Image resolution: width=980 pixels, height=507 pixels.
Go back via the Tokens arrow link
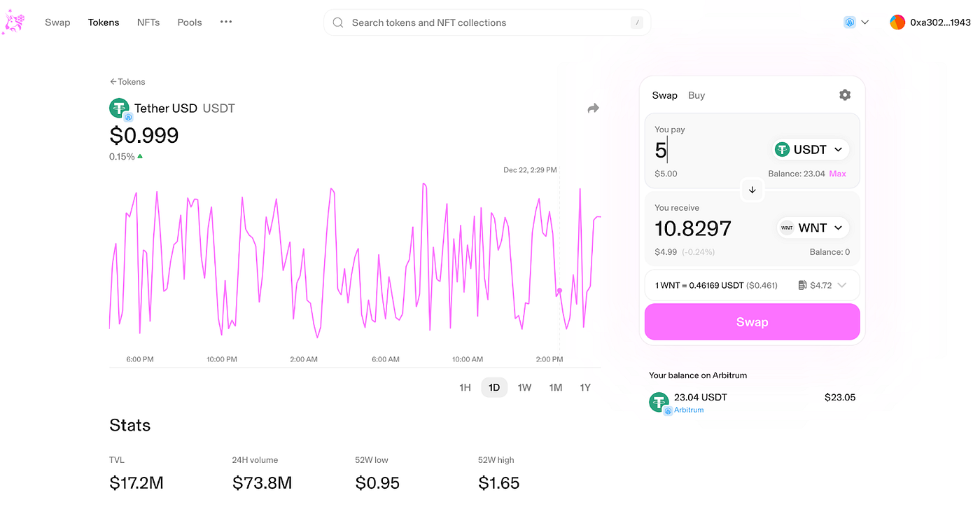click(127, 82)
